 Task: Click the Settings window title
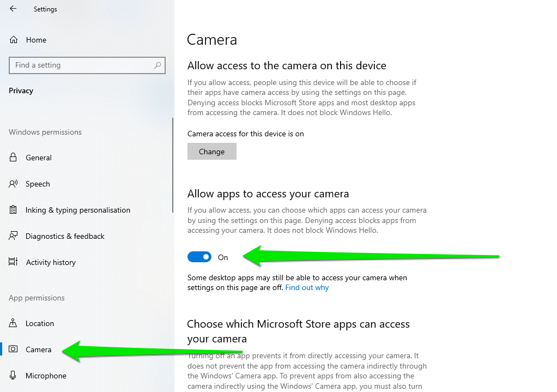coord(45,9)
